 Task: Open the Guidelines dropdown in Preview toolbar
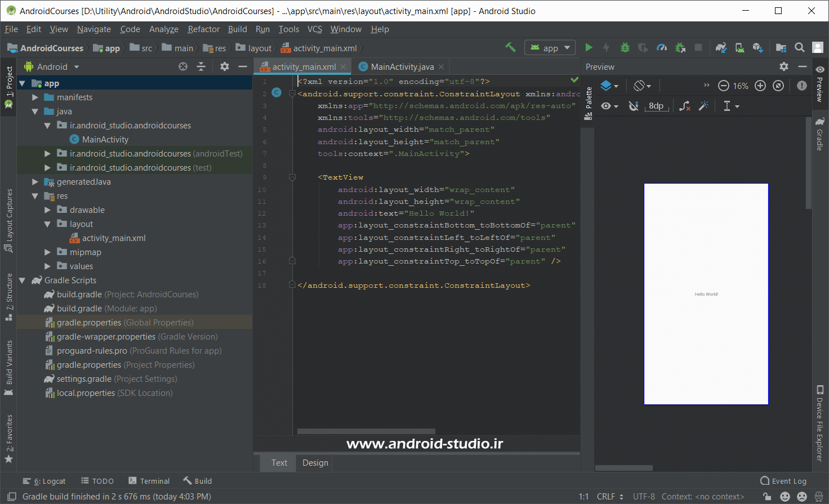click(731, 106)
